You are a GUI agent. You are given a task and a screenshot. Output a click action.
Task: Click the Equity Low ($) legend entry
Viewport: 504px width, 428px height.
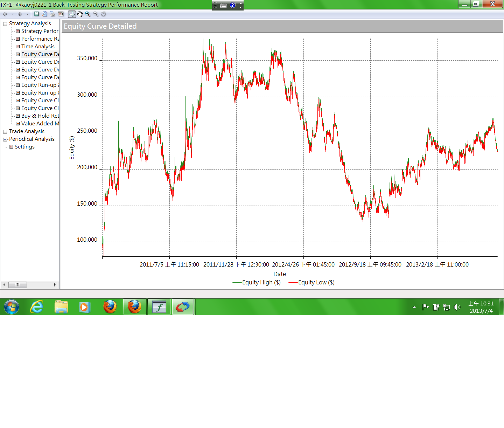pyautogui.click(x=311, y=283)
